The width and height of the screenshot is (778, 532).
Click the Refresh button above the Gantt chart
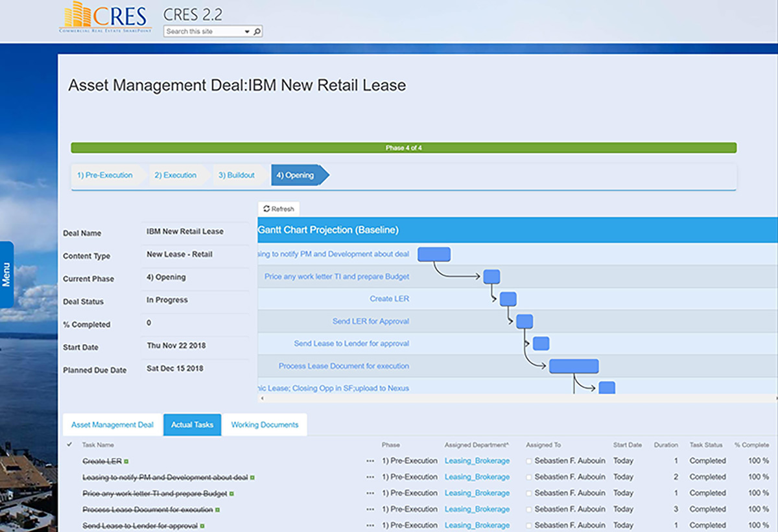tap(279, 209)
